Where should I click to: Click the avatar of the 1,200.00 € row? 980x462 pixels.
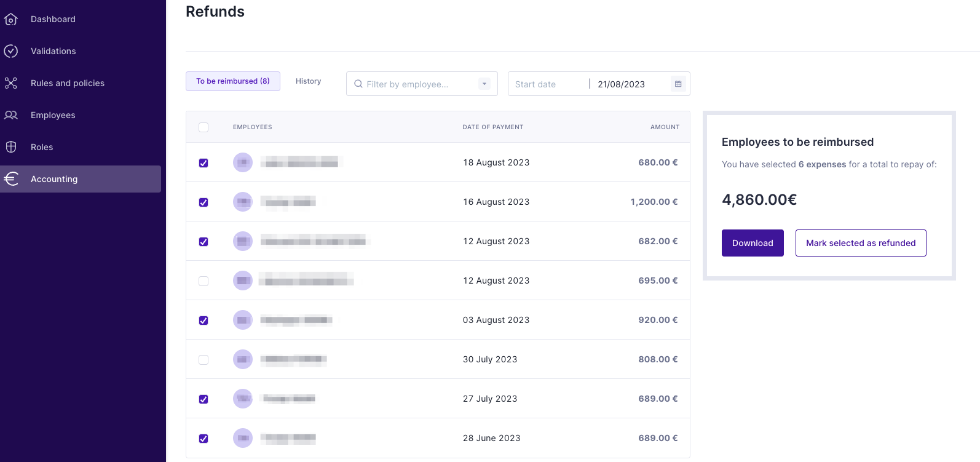(243, 202)
